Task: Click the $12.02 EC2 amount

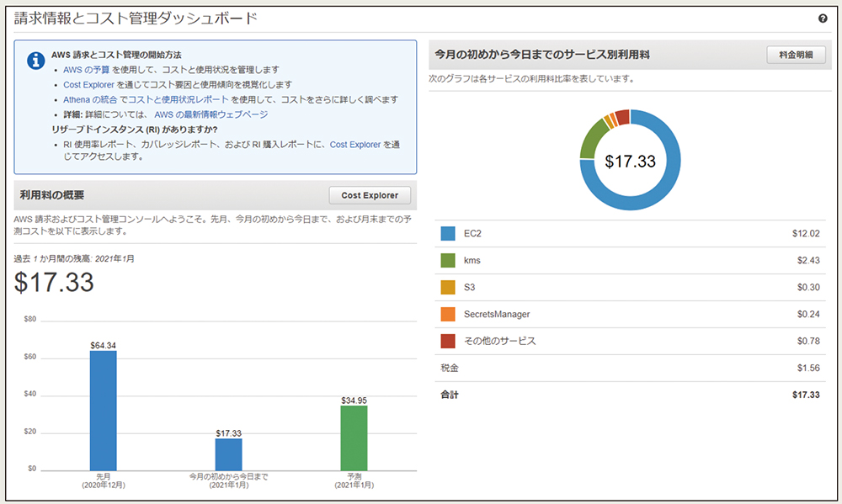Action: [806, 233]
